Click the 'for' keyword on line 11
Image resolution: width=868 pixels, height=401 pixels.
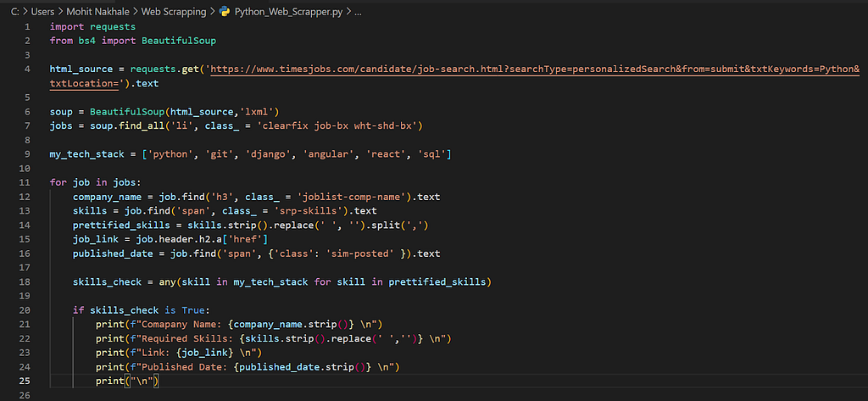[58, 183]
